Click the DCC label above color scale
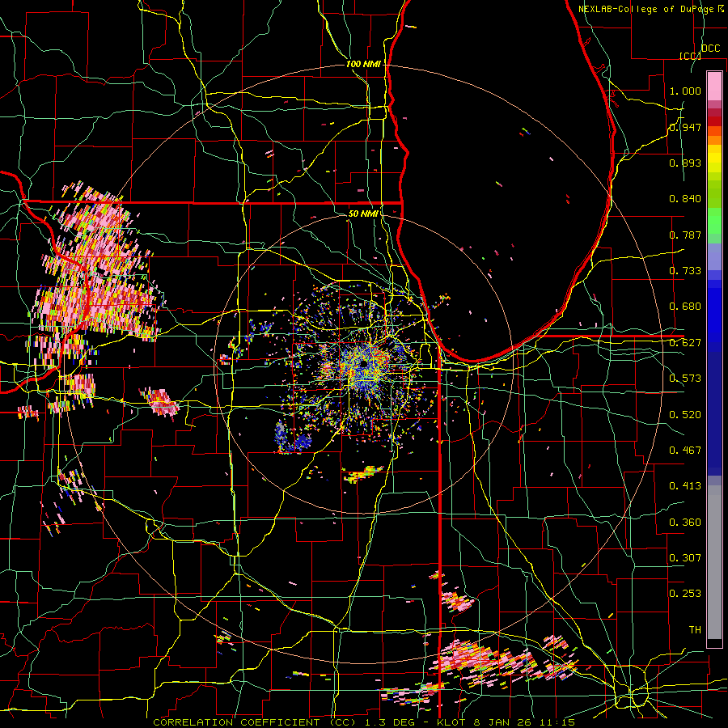Viewport: 728px width, 728px height. tap(710, 49)
